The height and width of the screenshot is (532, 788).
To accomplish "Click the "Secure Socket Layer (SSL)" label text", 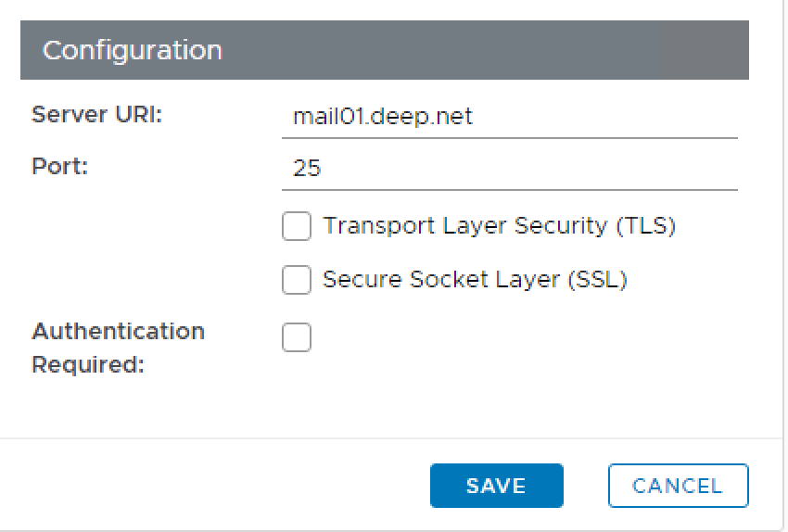I will (475, 280).
